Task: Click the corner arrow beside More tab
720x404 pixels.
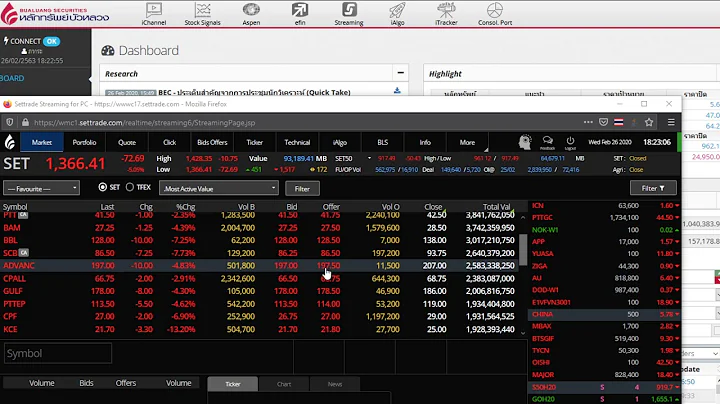Action: [x=486, y=149]
